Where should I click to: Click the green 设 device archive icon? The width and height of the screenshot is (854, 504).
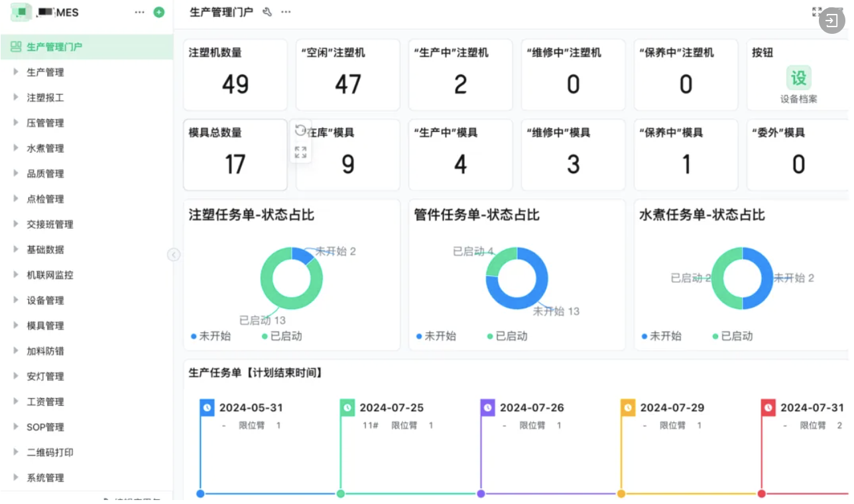[x=798, y=78]
